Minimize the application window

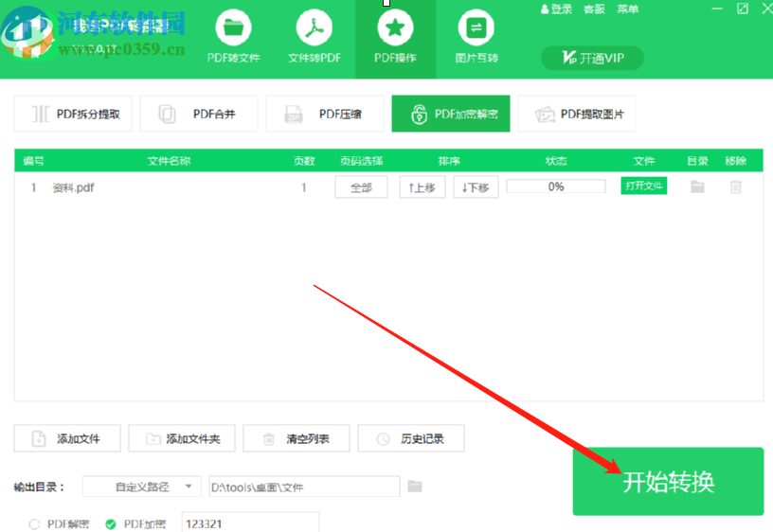tap(717, 9)
